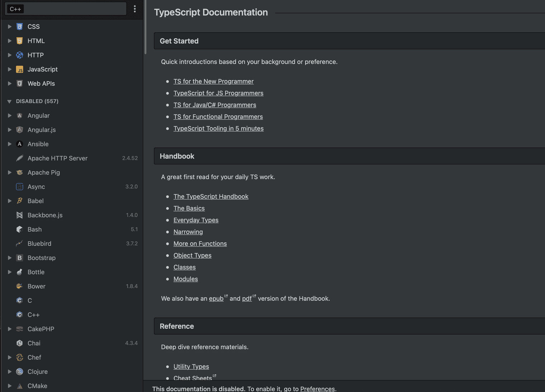Click the Apache Pig icon
Viewport: 545px width, 392px height.
click(x=20, y=172)
